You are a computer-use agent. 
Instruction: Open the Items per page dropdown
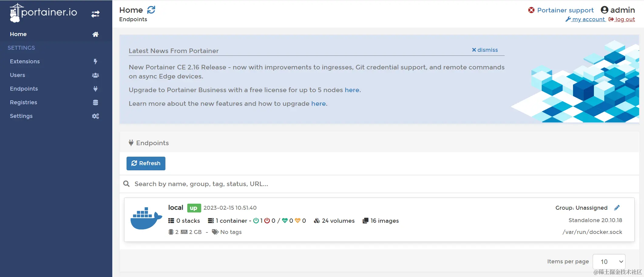tap(609, 262)
